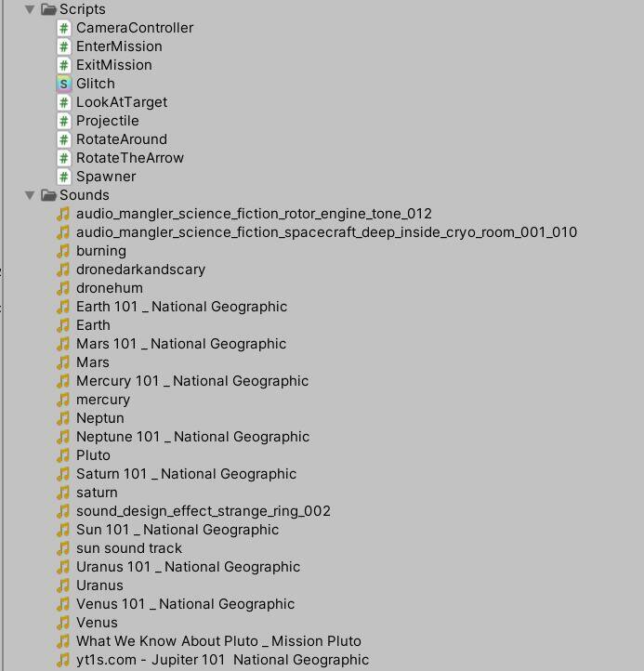This screenshot has width=644, height=671.
Task: Click the Sounds folder icon
Action: pos(48,195)
